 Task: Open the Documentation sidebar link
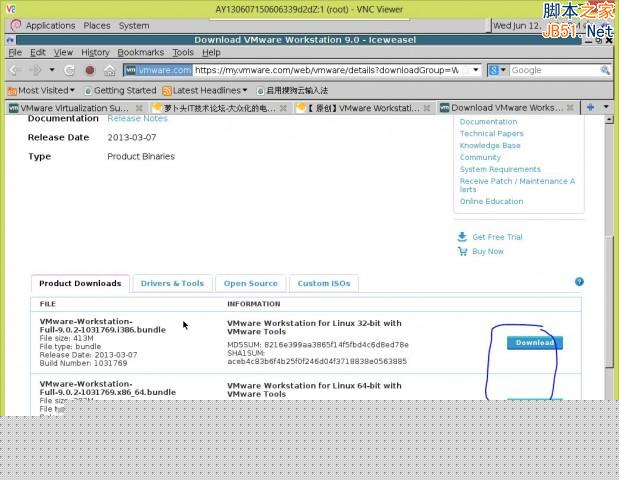pos(488,122)
